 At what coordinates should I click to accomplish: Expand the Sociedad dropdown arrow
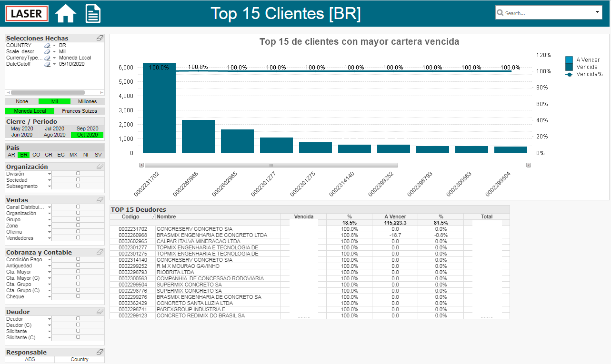(50, 180)
